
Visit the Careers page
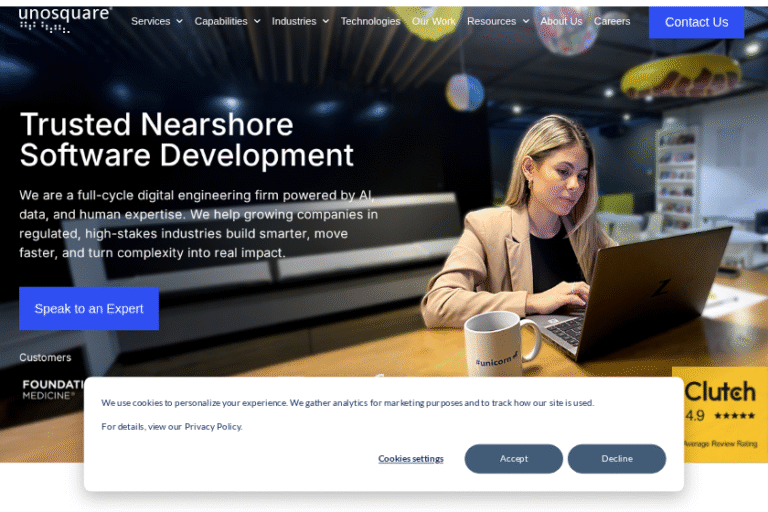pyautogui.click(x=612, y=21)
